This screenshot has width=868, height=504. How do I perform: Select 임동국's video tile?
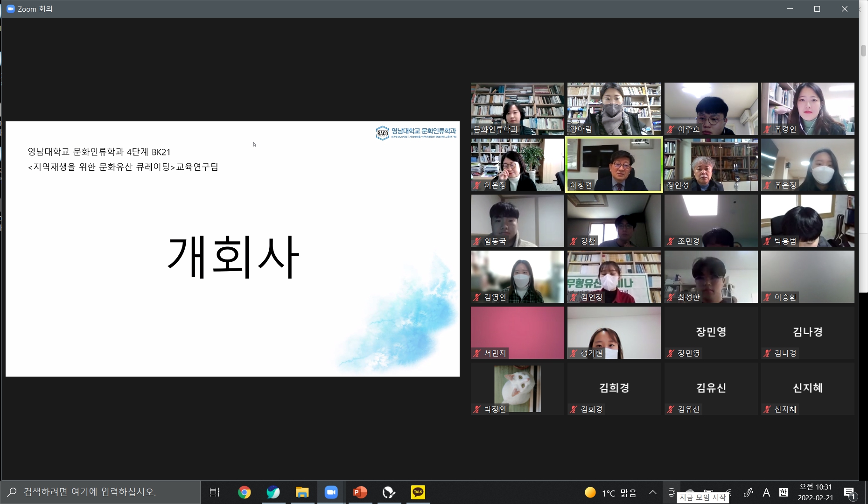pyautogui.click(x=517, y=221)
